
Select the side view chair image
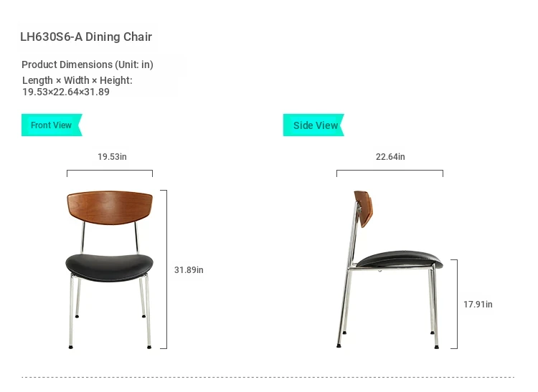click(390, 269)
